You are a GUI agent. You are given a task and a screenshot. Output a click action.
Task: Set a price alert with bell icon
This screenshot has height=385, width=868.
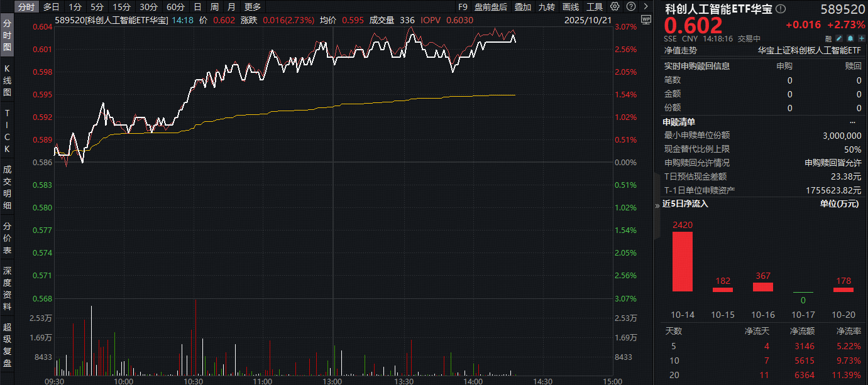pyautogui.click(x=851, y=38)
